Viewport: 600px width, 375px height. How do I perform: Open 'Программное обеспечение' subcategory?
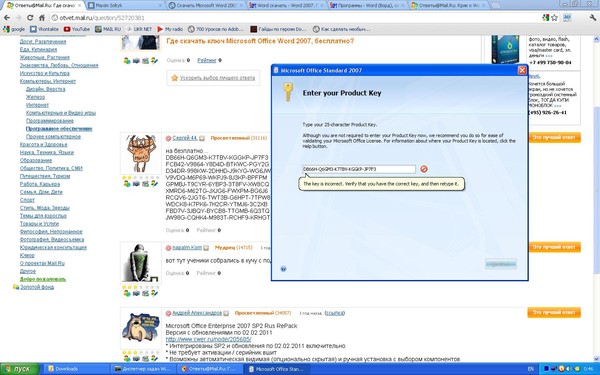(59, 129)
